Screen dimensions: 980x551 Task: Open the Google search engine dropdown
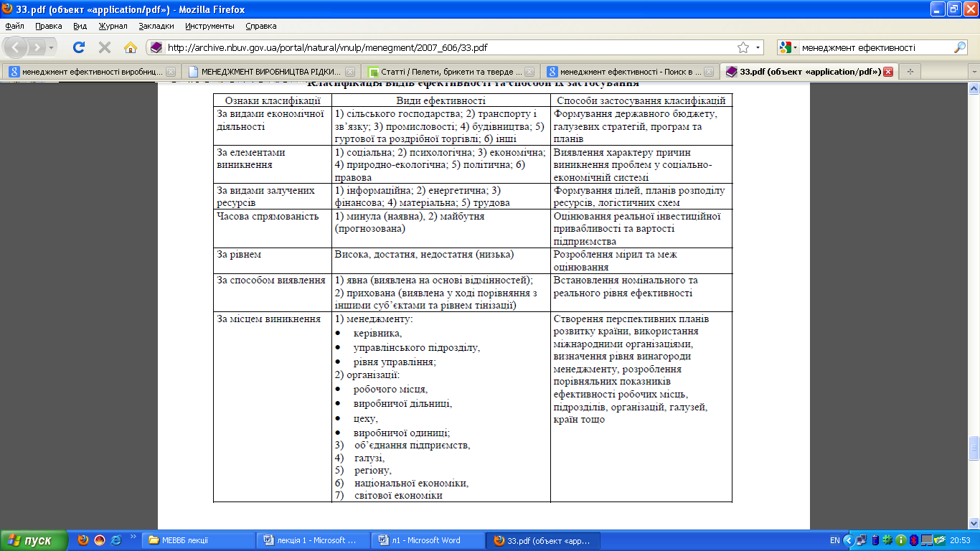[x=788, y=47]
